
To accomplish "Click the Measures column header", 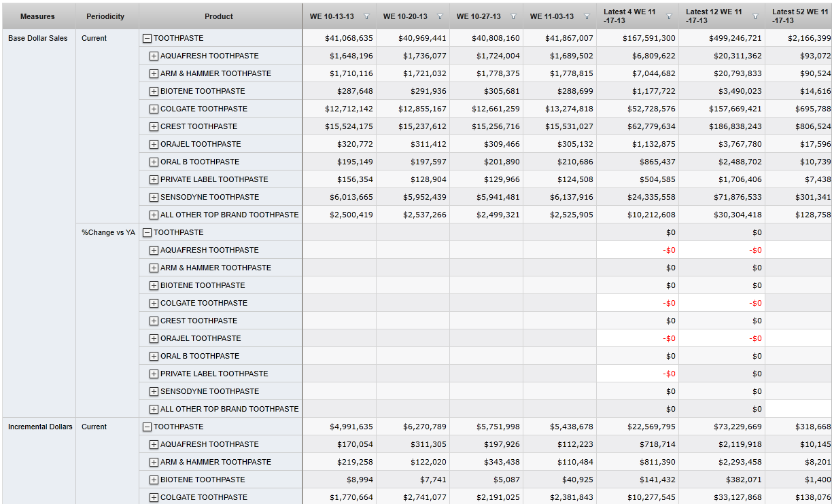I will [37, 16].
